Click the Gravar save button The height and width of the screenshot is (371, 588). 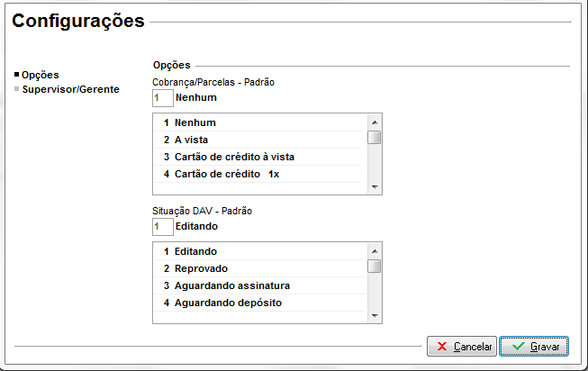pyautogui.click(x=534, y=346)
